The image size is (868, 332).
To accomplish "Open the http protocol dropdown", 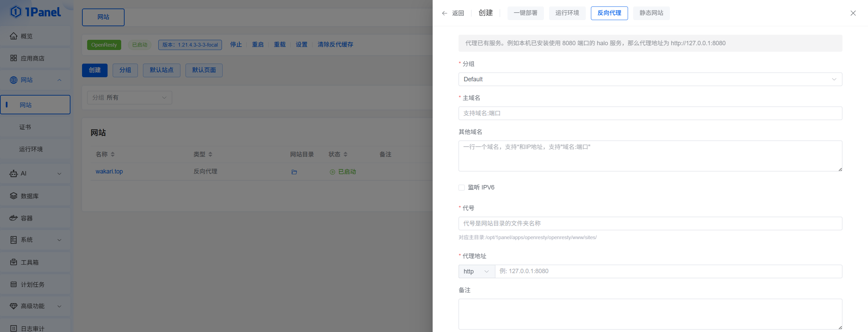I will click(476, 271).
